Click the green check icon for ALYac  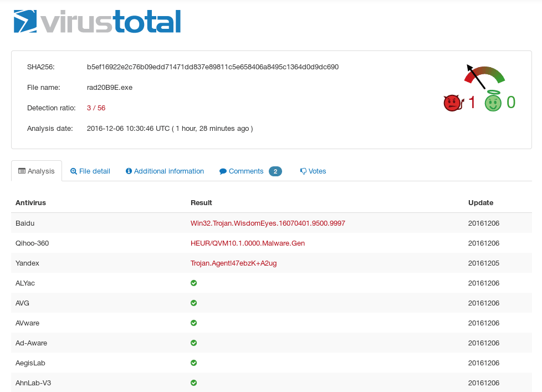point(193,283)
